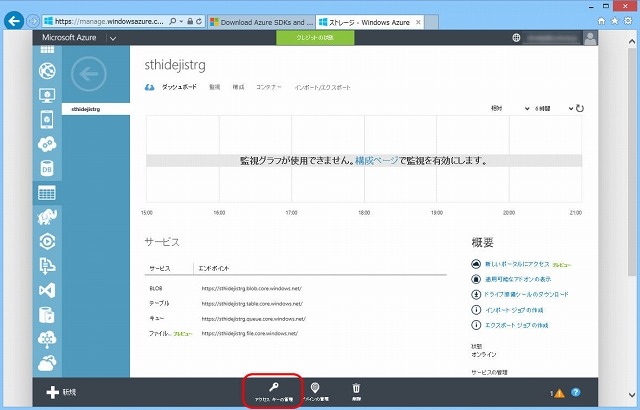Click the queue endpoint URL text

pyautogui.click(x=253, y=319)
